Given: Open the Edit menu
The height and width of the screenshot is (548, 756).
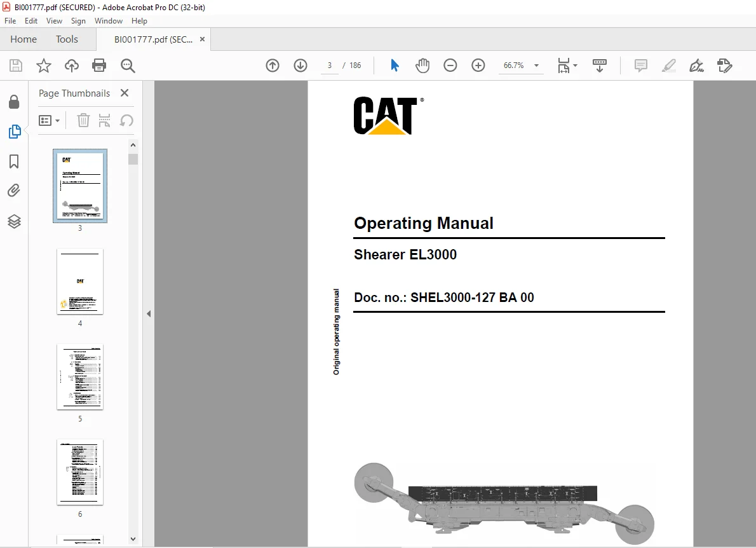Looking at the screenshot, I should 31,21.
